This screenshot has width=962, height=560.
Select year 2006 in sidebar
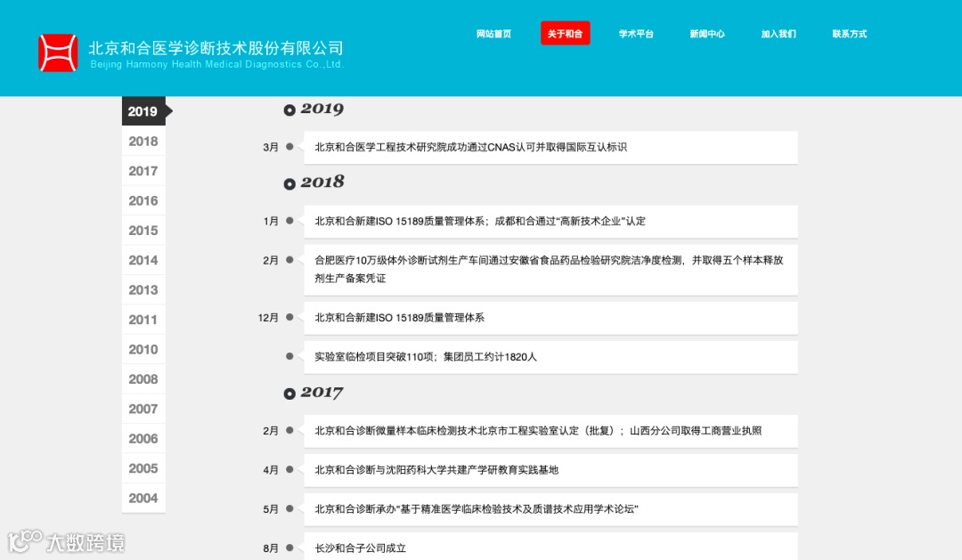pos(143,439)
